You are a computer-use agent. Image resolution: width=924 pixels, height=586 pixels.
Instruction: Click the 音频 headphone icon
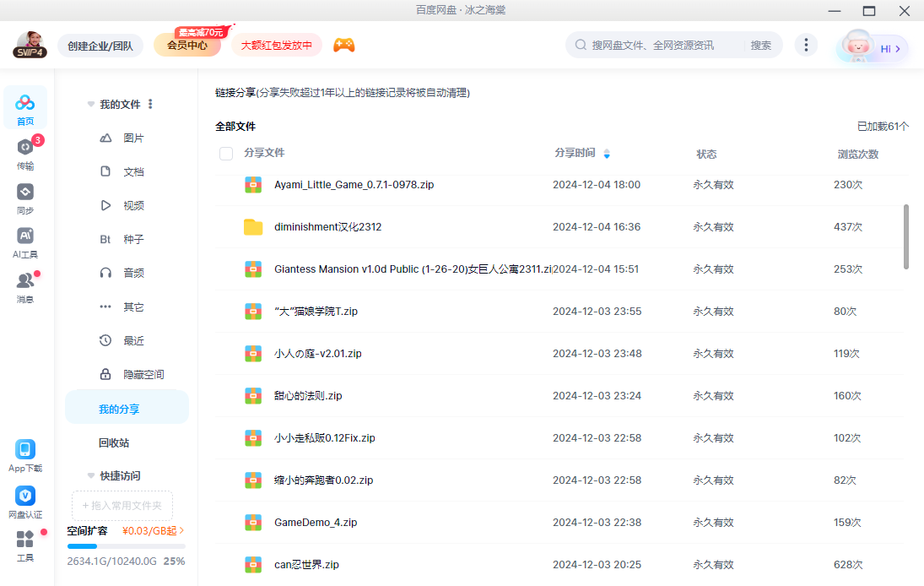pos(105,273)
